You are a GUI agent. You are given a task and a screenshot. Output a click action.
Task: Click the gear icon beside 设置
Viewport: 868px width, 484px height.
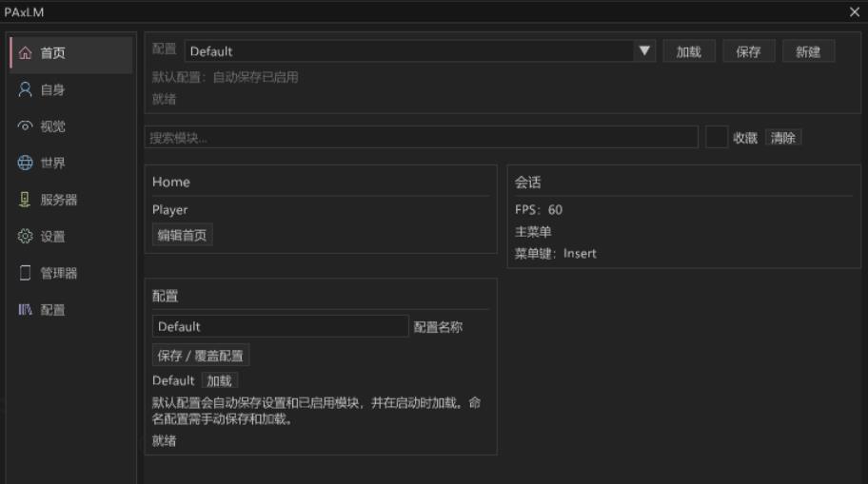pyautogui.click(x=25, y=236)
